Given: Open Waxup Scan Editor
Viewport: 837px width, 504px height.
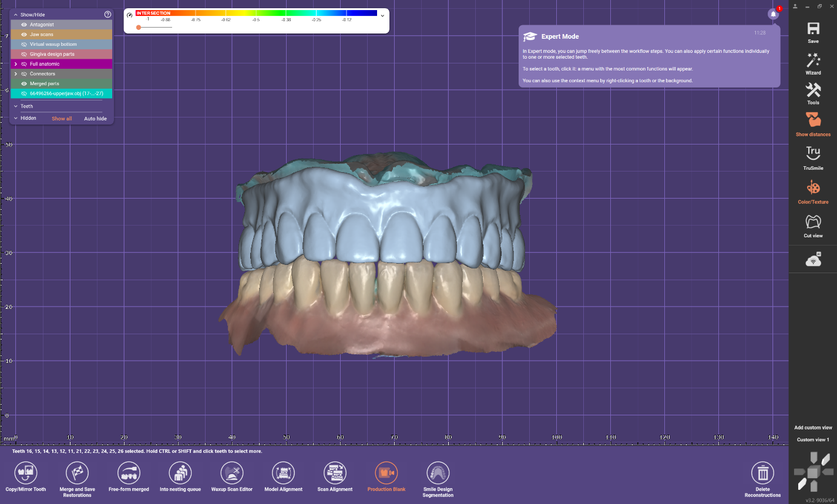Looking at the screenshot, I should pyautogui.click(x=231, y=476).
